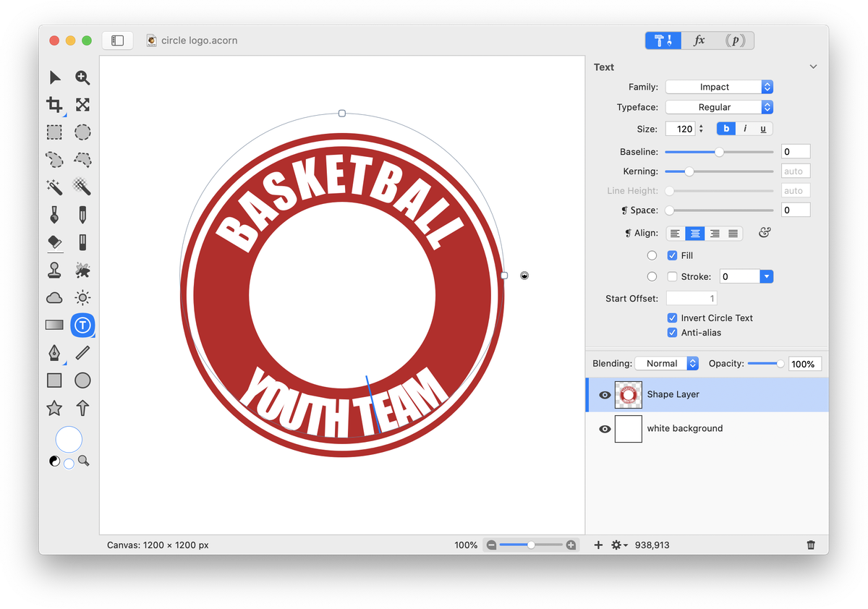This screenshot has width=868, height=609.
Task: Toggle underline text style
Action: pos(763,129)
